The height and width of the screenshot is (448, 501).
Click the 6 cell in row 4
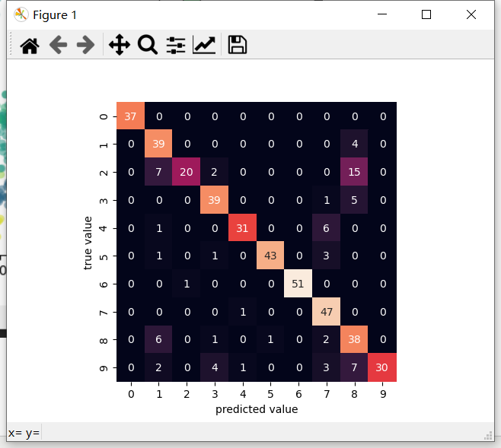click(x=326, y=228)
